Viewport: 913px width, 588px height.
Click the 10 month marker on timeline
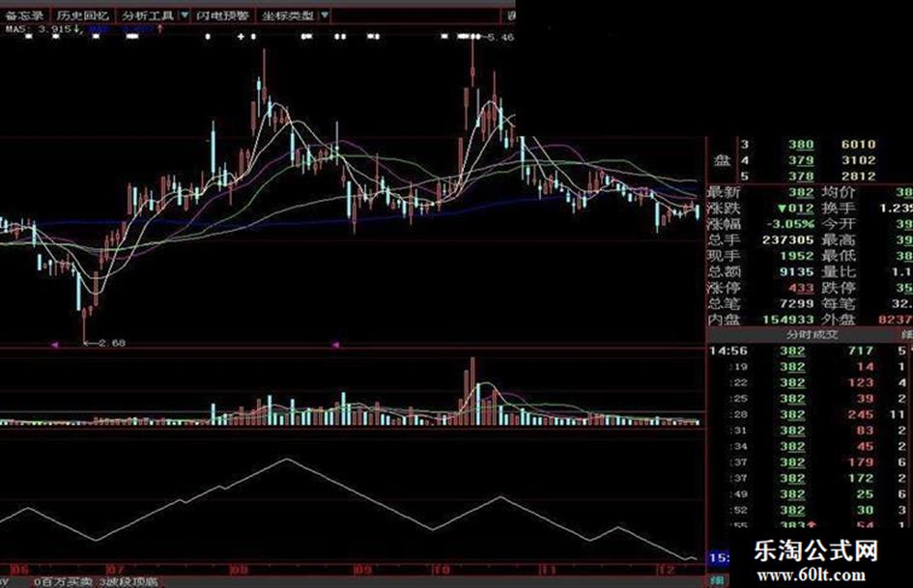tap(441, 570)
